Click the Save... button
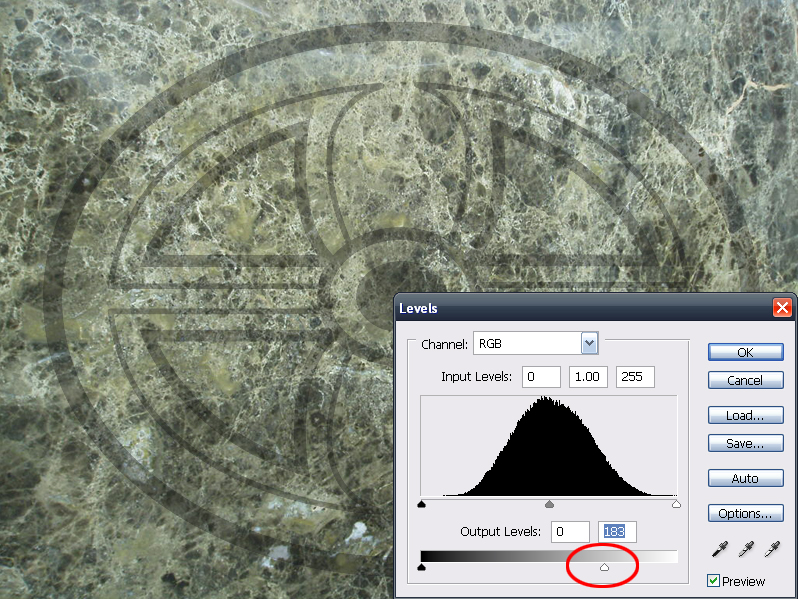The width and height of the screenshot is (798, 599). [746, 443]
